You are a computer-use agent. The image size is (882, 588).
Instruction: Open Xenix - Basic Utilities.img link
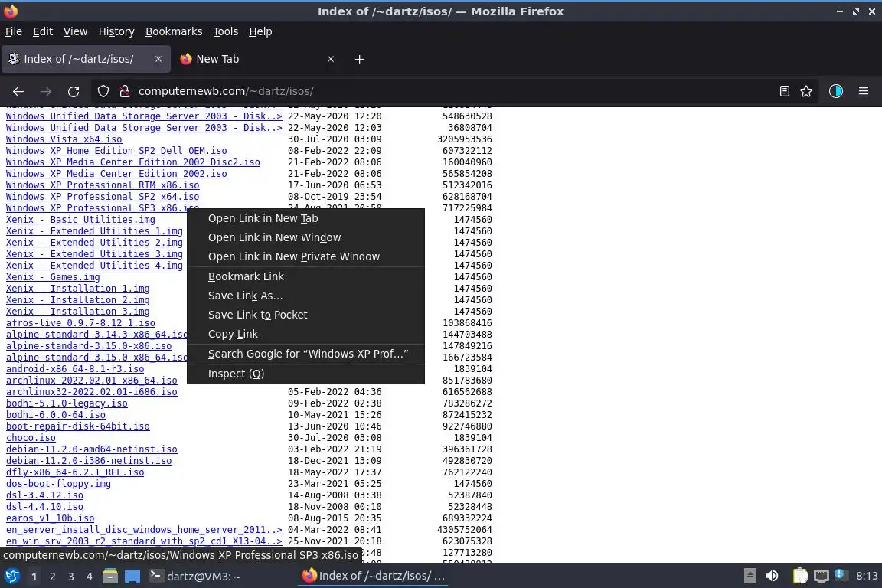[80, 220]
